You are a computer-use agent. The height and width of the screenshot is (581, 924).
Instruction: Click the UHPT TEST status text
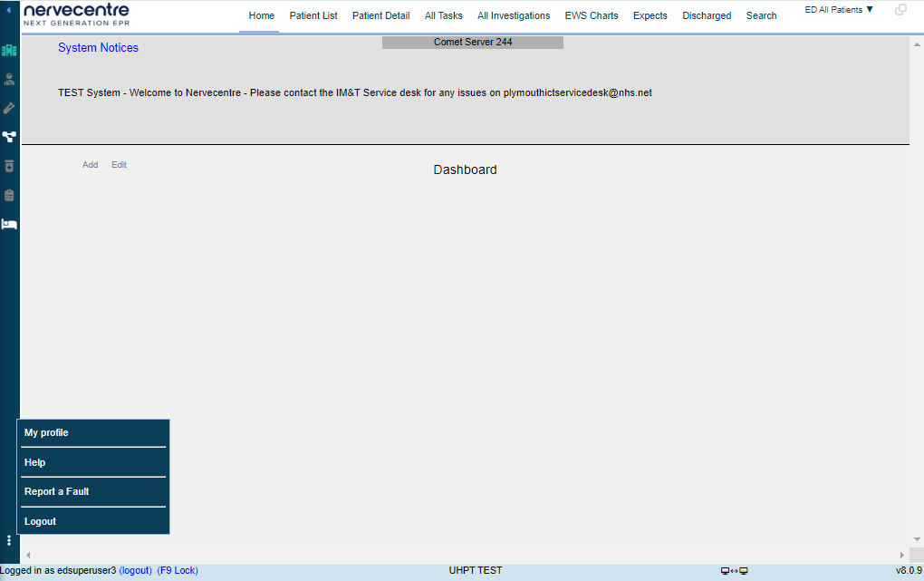pyautogui.click(x=475, y=571)
